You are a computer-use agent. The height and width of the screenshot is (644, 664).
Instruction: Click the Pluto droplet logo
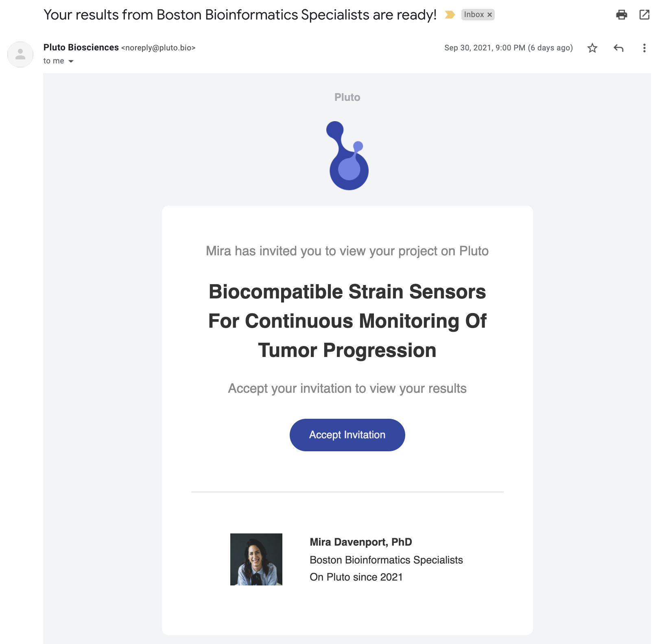[x=347, y=156]
